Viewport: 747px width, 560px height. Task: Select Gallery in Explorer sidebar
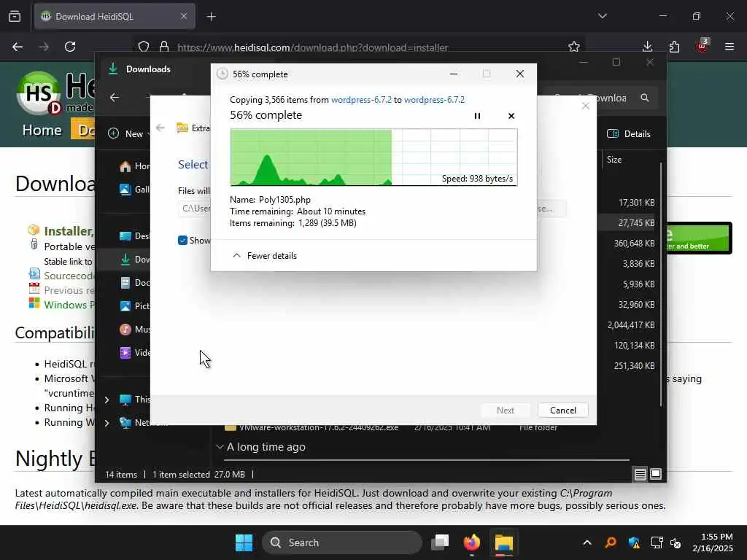pyautogui.click(x=134, y=189)
